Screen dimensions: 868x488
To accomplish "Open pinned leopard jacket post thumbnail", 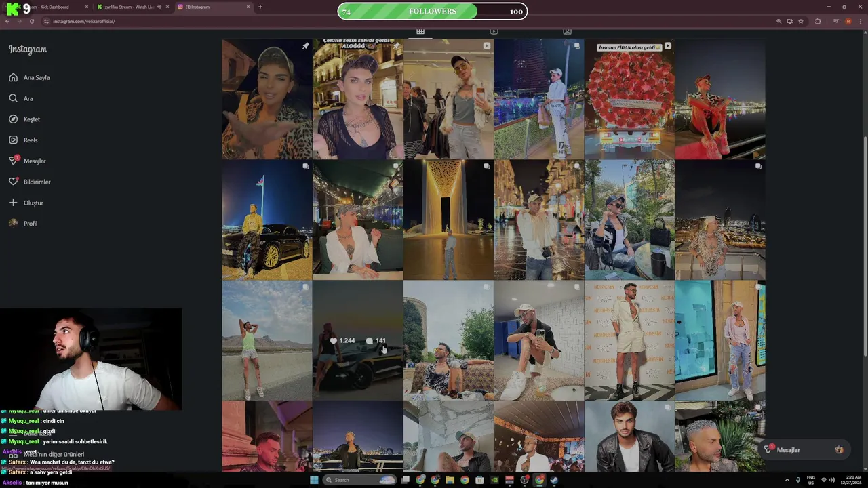I will 267,99.
